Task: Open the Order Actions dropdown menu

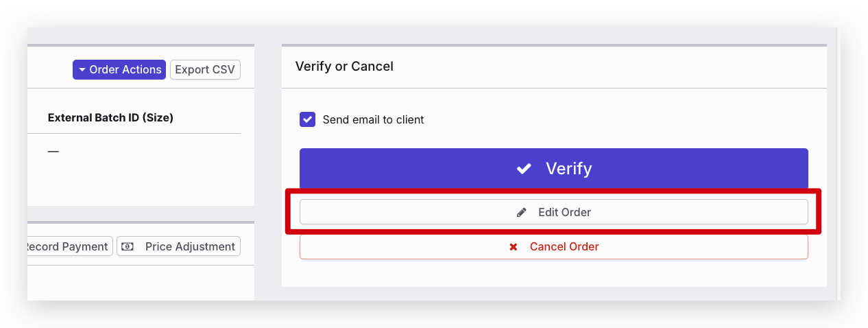Action: pos(119,70)
